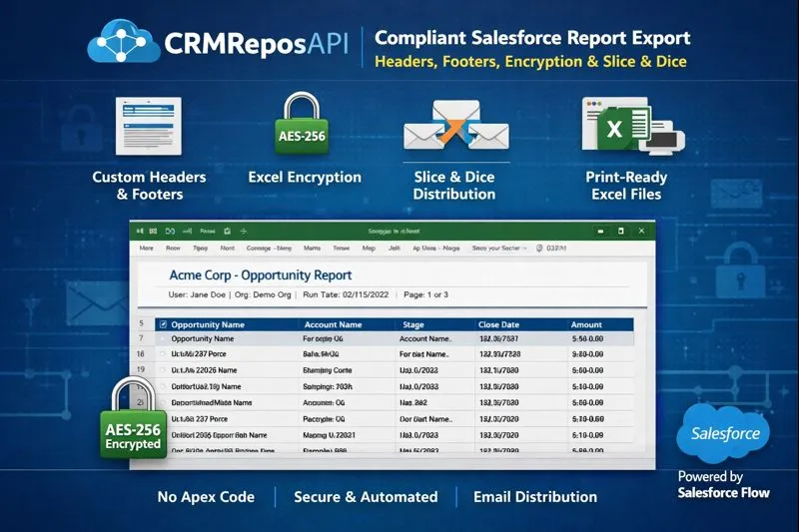Minimize the Excel report window
The image size is (799, 532).
coord(601,232)
